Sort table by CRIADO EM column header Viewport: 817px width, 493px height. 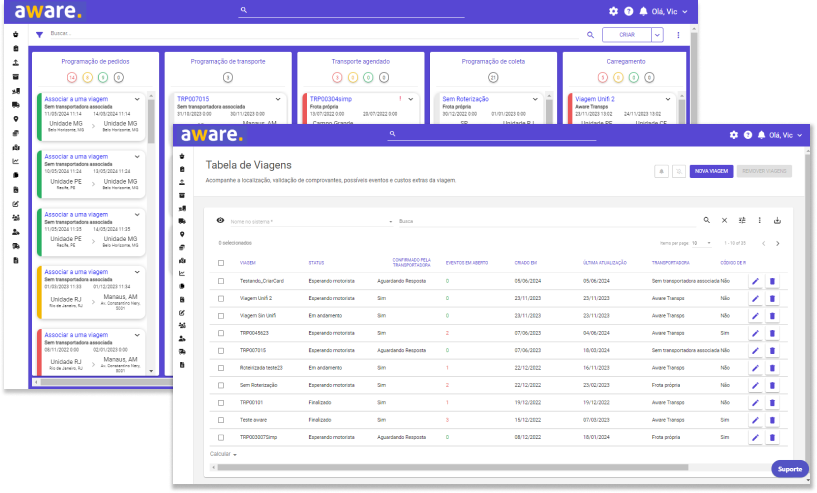(x=526, y=263)
